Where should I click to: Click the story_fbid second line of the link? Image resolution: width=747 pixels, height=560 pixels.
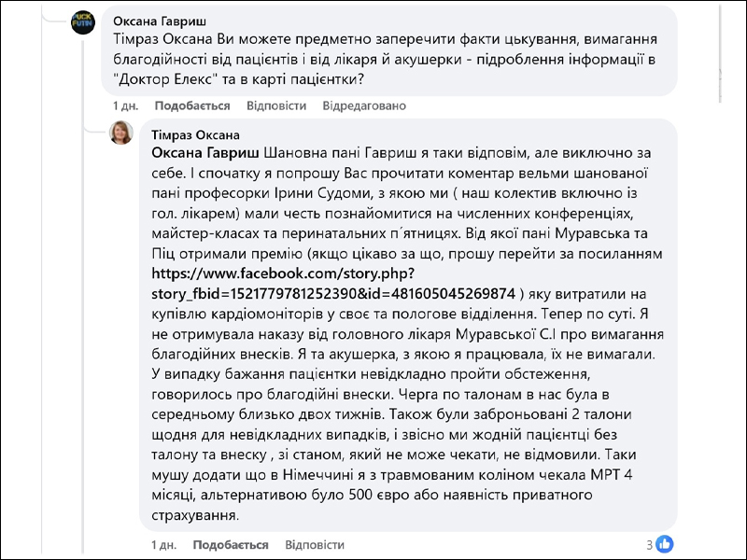tap(333, 294)
